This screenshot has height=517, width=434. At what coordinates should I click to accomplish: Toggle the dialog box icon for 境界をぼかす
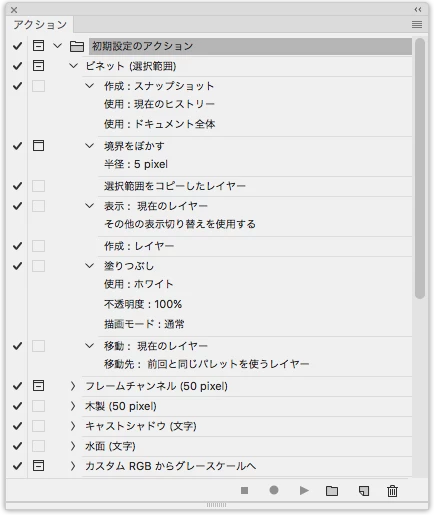38,146
